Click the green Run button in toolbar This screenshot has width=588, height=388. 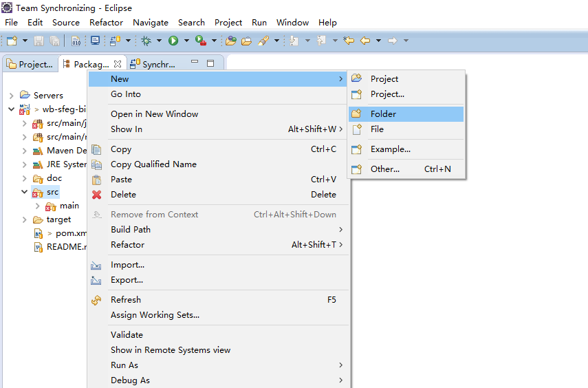[173, 41]
